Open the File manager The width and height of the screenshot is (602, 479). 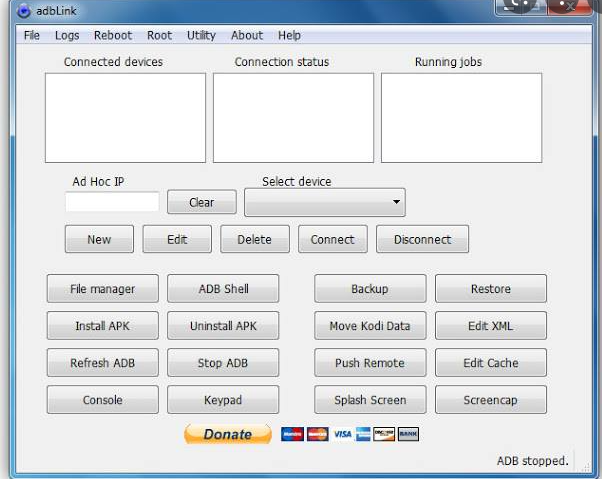click(103, 289)
